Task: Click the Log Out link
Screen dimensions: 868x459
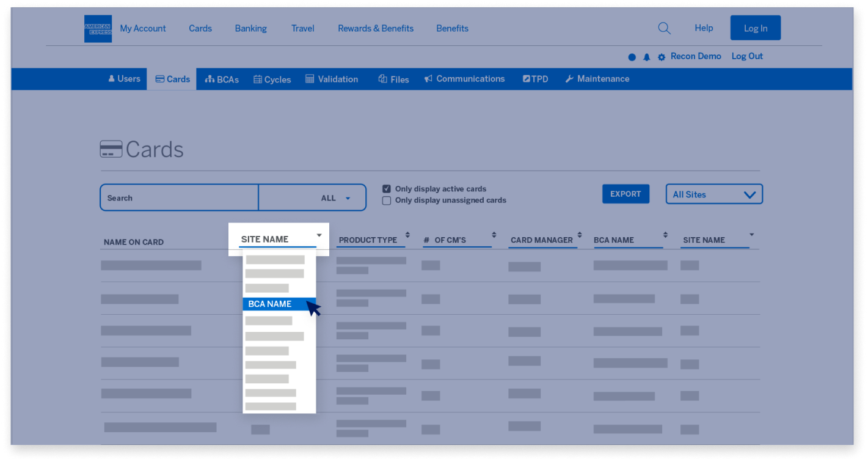Action: pos(746,56)
